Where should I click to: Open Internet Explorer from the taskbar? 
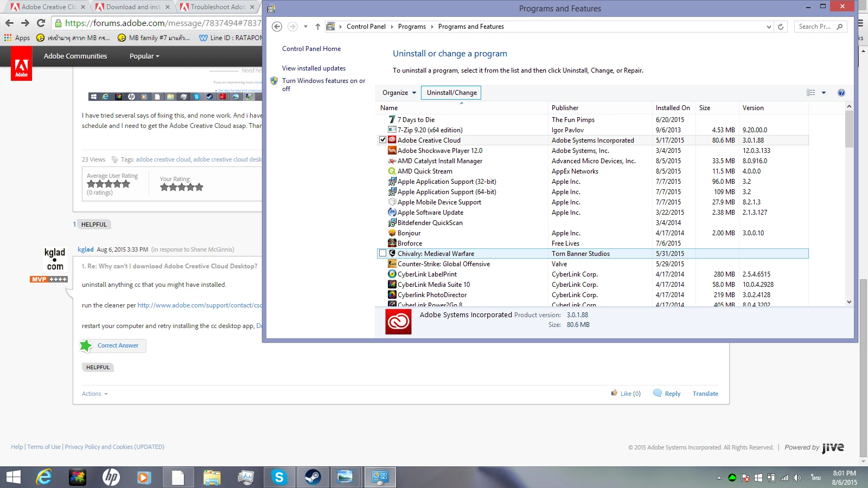pos(44,477)
